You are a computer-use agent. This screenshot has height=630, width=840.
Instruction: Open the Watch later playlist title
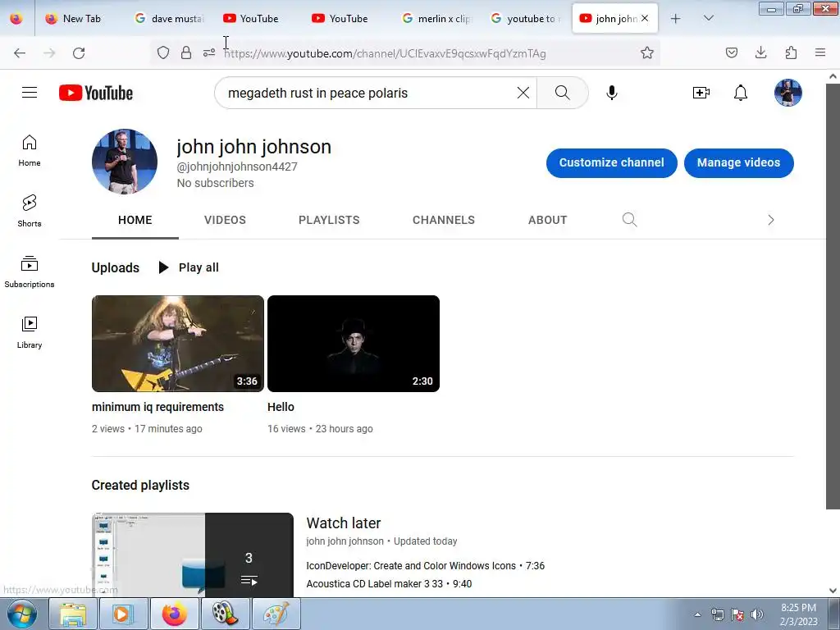point(344,523)
